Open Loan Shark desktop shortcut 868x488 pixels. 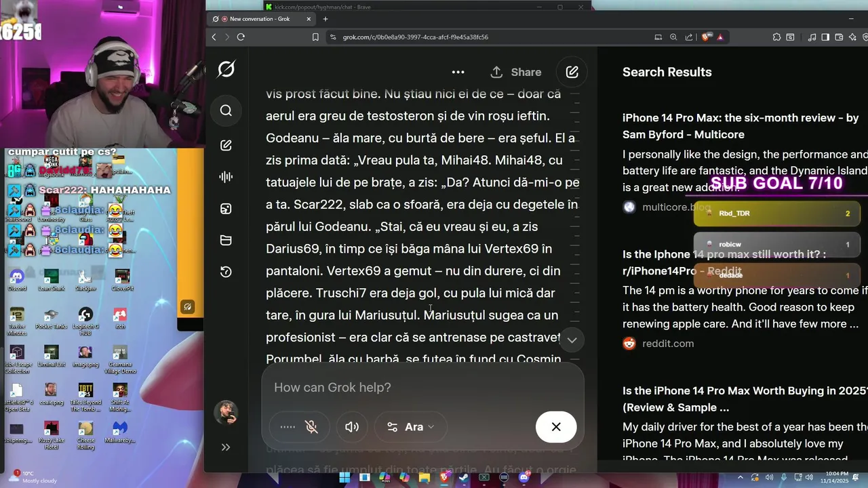pyautogui.click(x=51, y=280)
